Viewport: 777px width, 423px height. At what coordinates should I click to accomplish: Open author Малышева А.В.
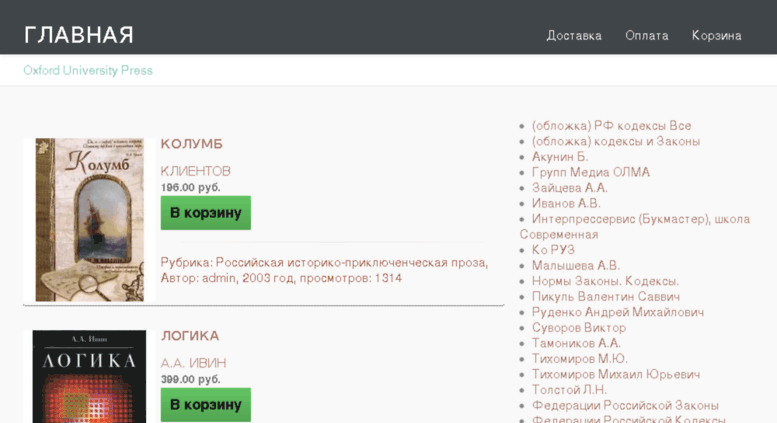point(576,265)
